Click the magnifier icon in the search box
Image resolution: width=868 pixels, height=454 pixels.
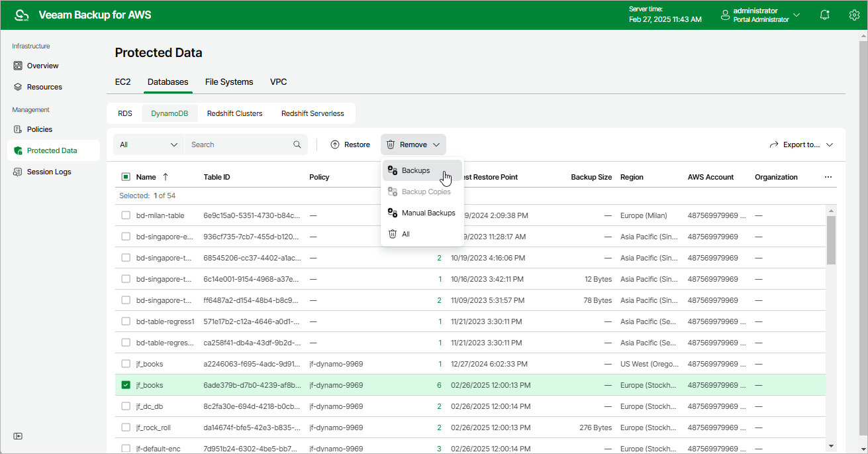(x=297, y=144)
